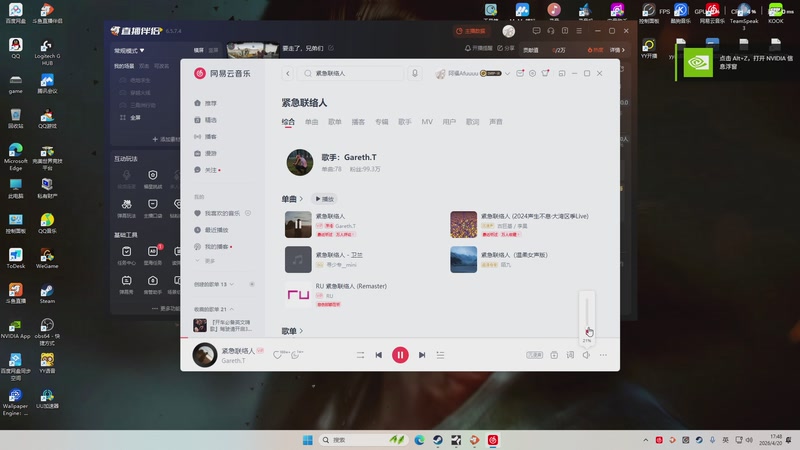Like the playing song with heart icon

click(x=277, y=355)
